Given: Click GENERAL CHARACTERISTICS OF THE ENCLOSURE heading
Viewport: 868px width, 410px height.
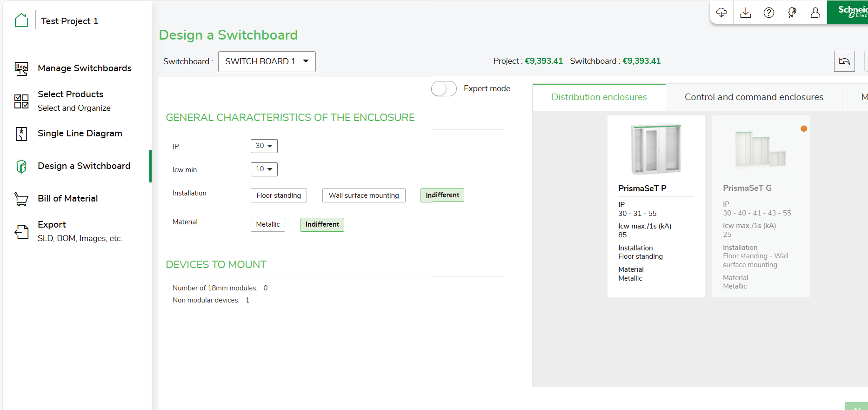Looking at the screenshot, I should coord(290,117).
